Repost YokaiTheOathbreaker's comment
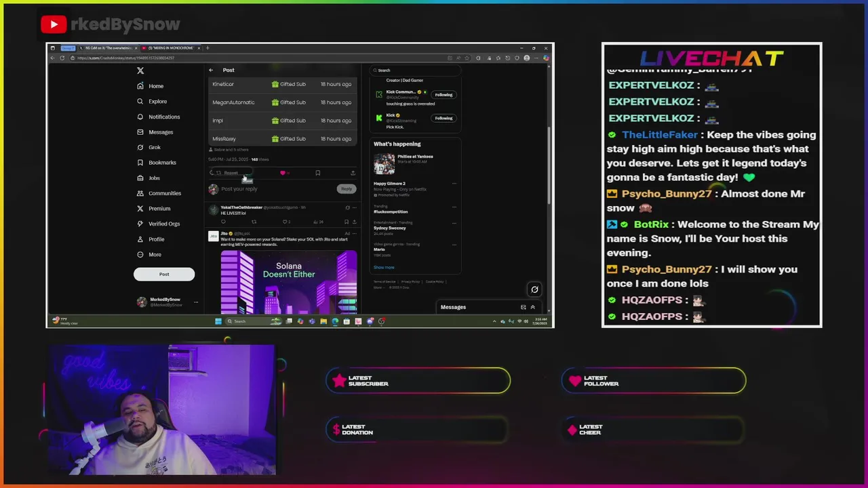Image resolution: width=868 pixels, height=488 pixels. [x=254, y=222]
